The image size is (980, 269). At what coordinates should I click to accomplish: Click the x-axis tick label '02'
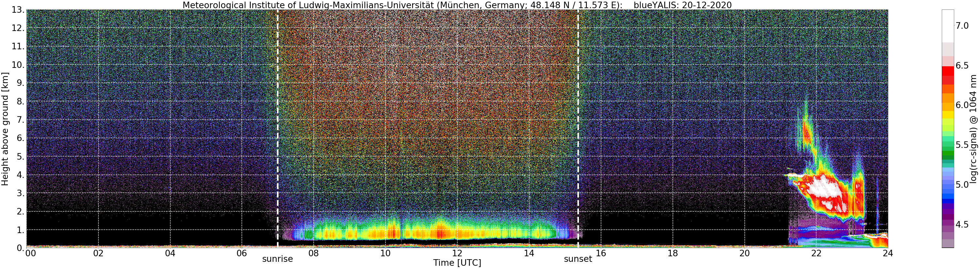pyautogui.click(x=98, y=253)
